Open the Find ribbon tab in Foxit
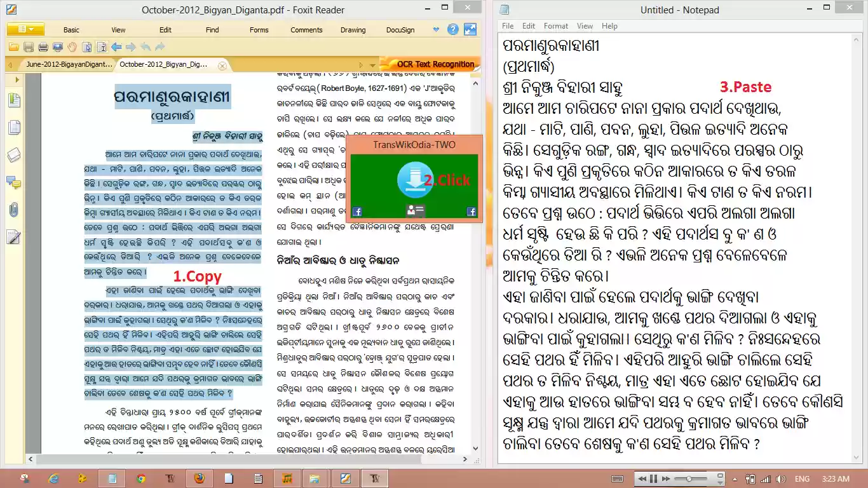This screenshot has width=868, height=488. (x=212, y=30)
